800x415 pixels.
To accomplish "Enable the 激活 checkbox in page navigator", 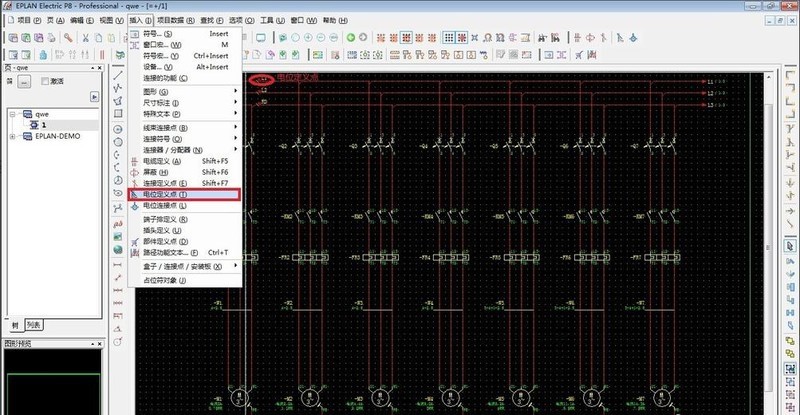I will (x=45, y=81).
